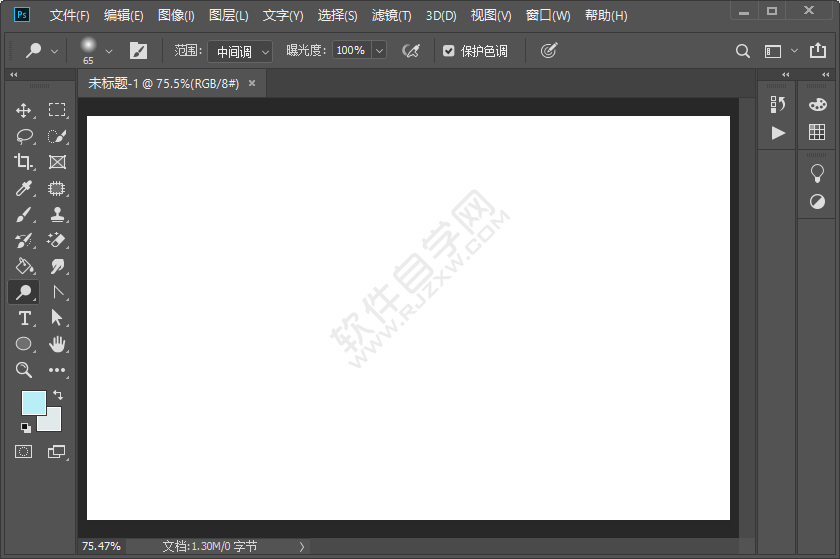The width and height of the screenshot is (840, 559).
Task: Activate the Paint Bucket tool
Action: point(24,266)
